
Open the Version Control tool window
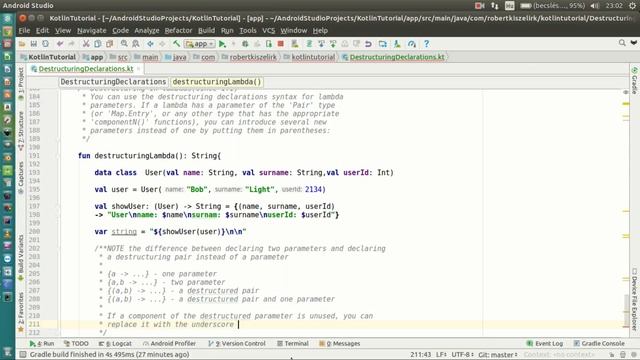[x=237, y=344]
